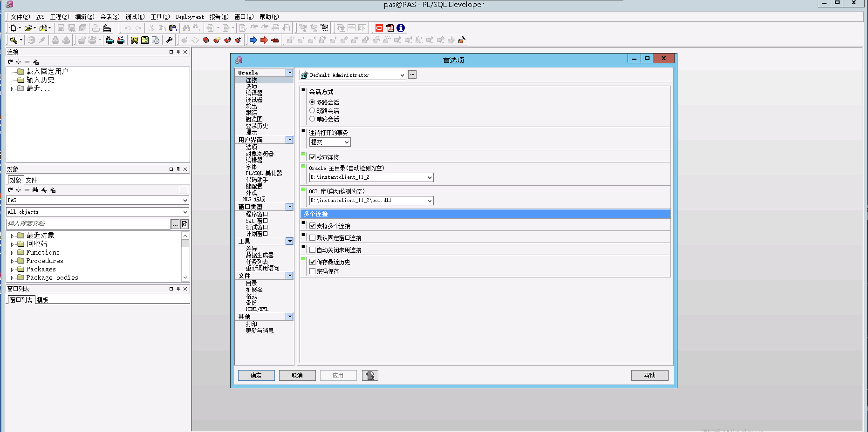Click the key (log on) toolbar icon
The width and height of the screenshot is (868, 432).
14,40
